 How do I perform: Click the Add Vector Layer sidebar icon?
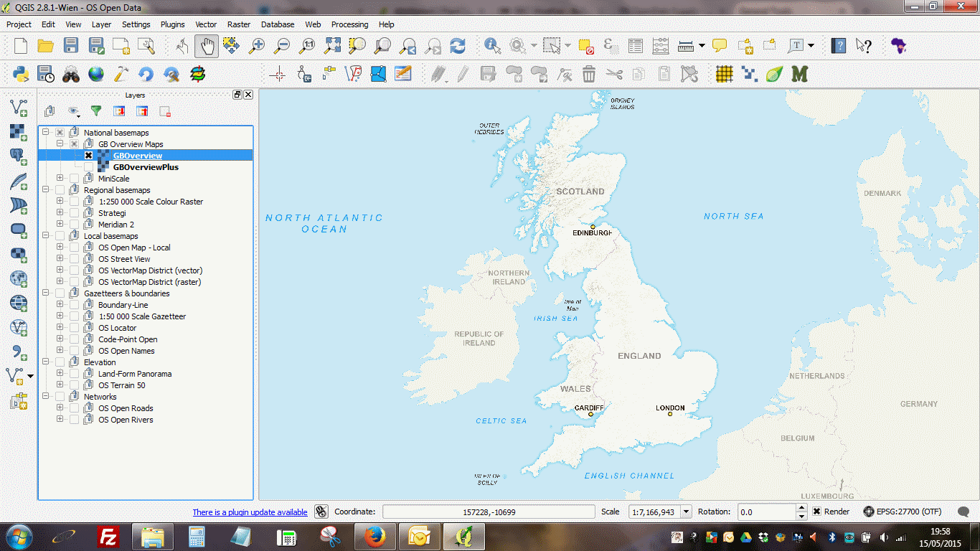[19, 108]
